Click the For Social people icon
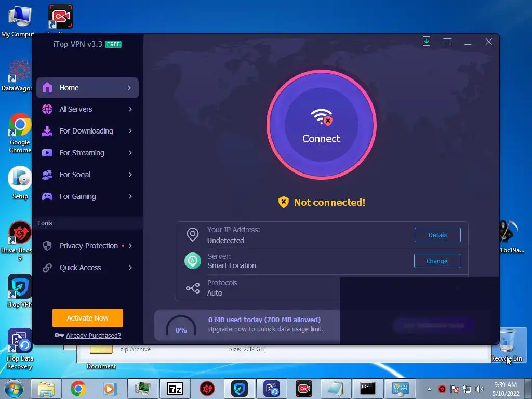The height and width of the screenshot is (399, 532). pos(47,175)
